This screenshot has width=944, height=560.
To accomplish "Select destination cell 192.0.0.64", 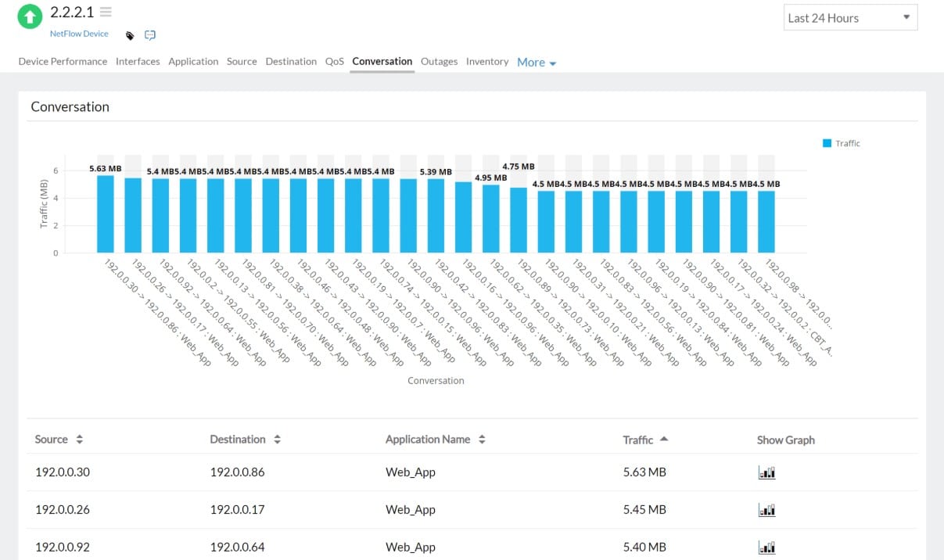I will [x=238, y=547].
